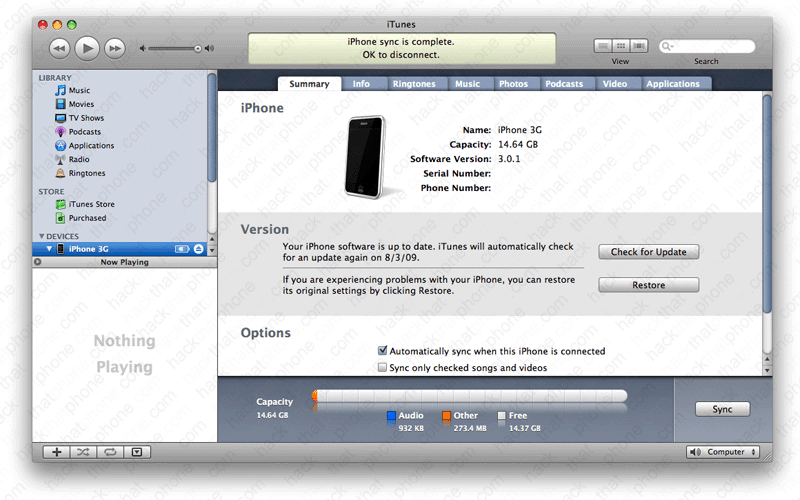Click the high volume speaker icon
This screenshot has height=500, width=800.
209,48
